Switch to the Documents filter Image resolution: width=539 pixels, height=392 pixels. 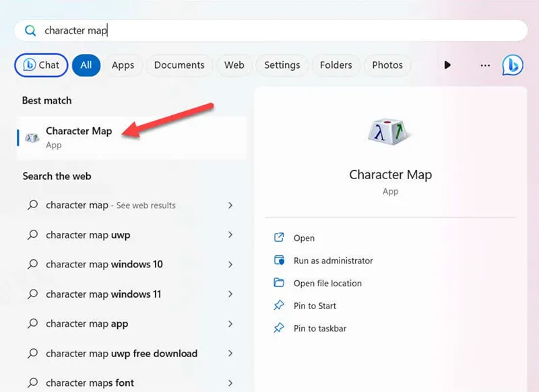[x=179, y=65]
